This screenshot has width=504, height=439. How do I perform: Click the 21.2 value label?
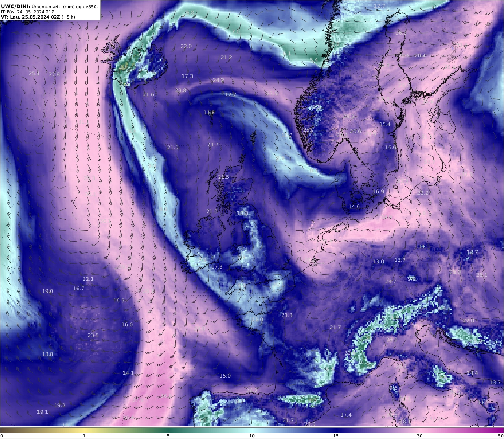pyautogui.click(x=226, y=57)
